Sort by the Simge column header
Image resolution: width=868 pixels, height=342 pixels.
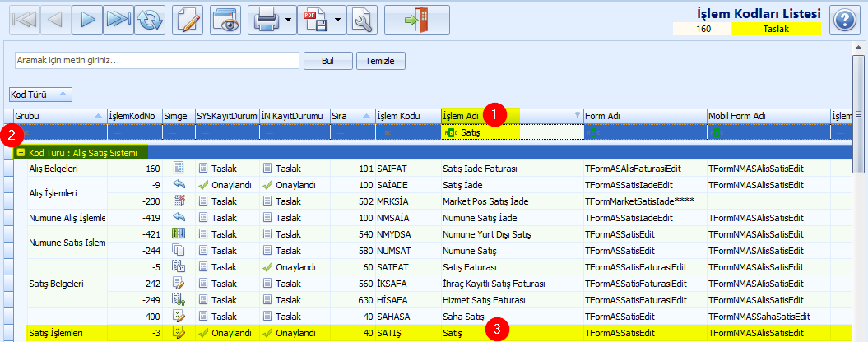point(179,116)
